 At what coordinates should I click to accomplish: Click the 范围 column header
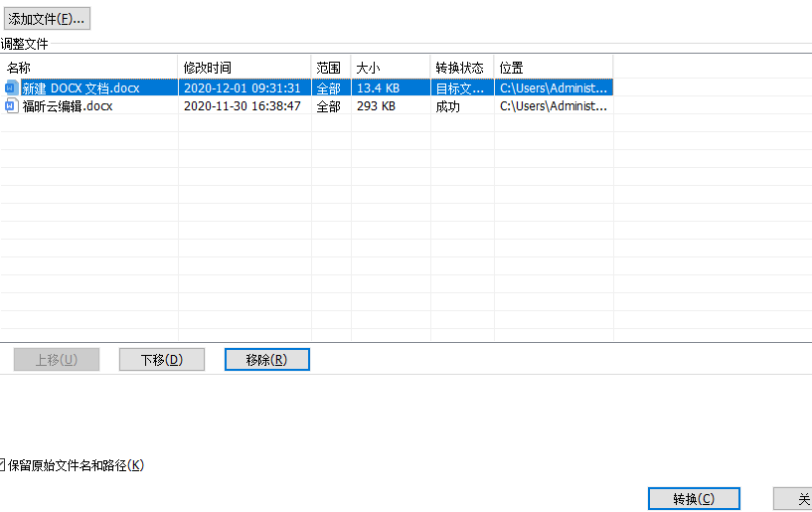coord(331,68)
